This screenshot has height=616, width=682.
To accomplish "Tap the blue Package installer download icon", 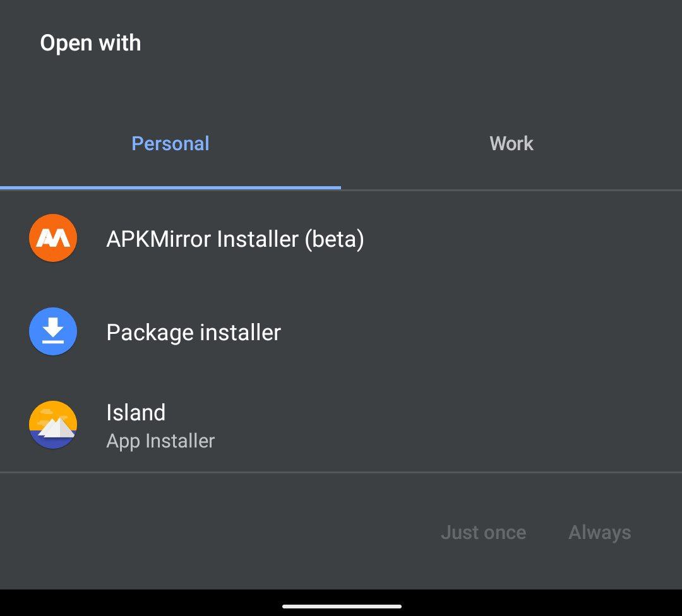I will tap(53, 331).
